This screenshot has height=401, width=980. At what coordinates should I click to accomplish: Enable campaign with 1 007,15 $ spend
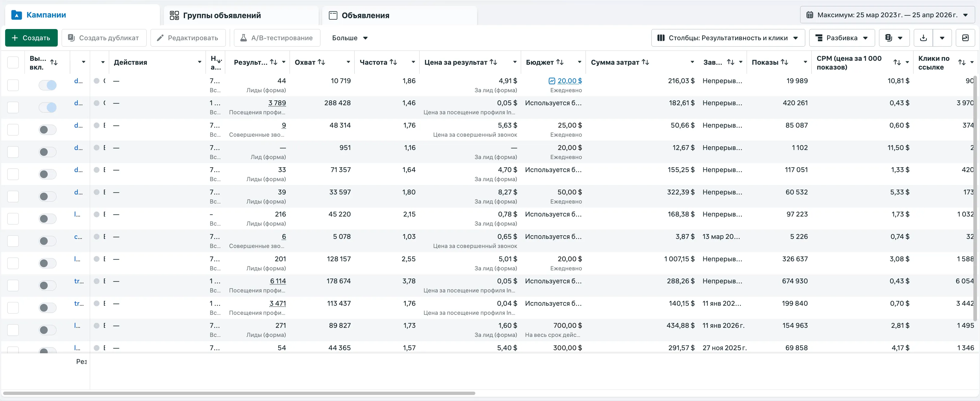pyautogui.click(x=47, y=263)
